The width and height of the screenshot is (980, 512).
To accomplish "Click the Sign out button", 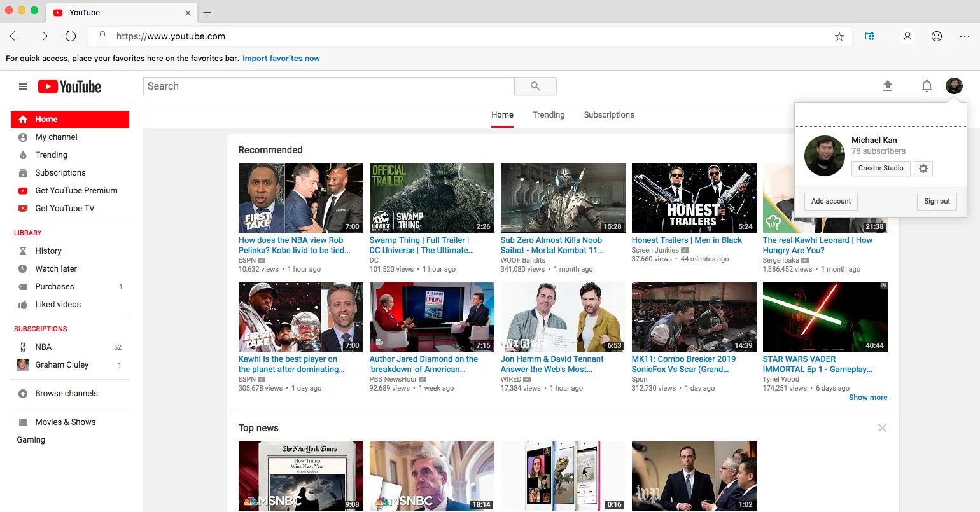I will click(937, 201).
